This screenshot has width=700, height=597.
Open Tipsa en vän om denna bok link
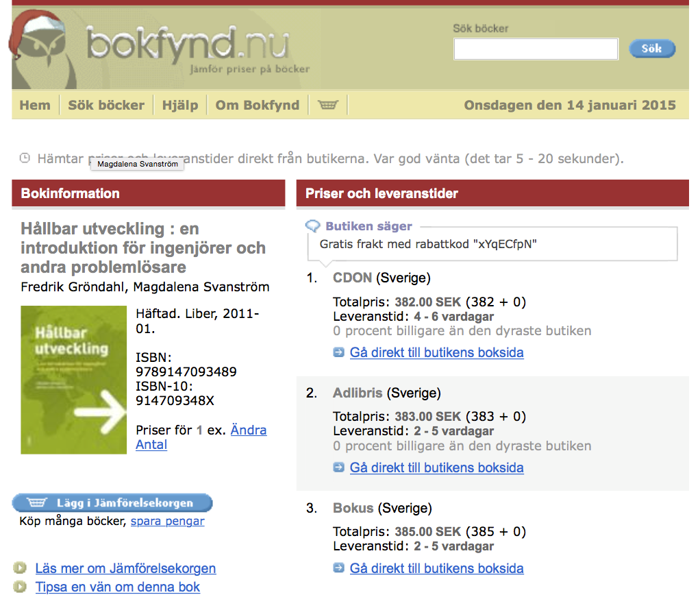[117, 586]
